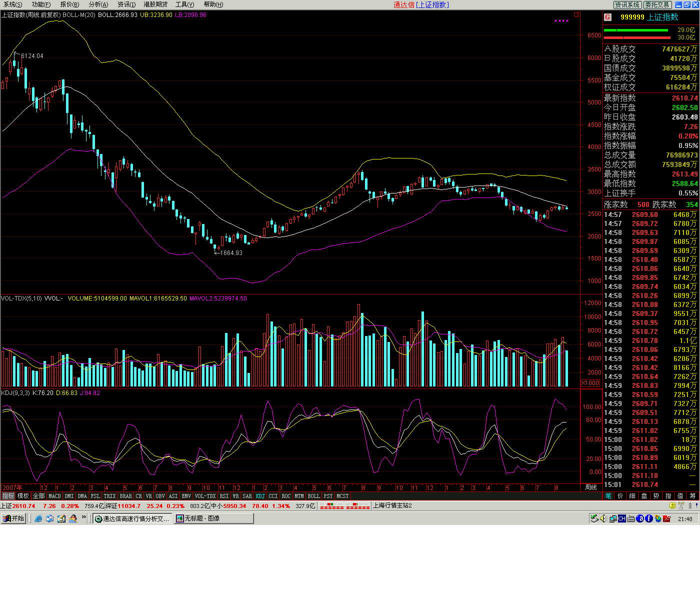Open the 报价(B) menu
Screen dimensions: 700x600
pos(69,4)
